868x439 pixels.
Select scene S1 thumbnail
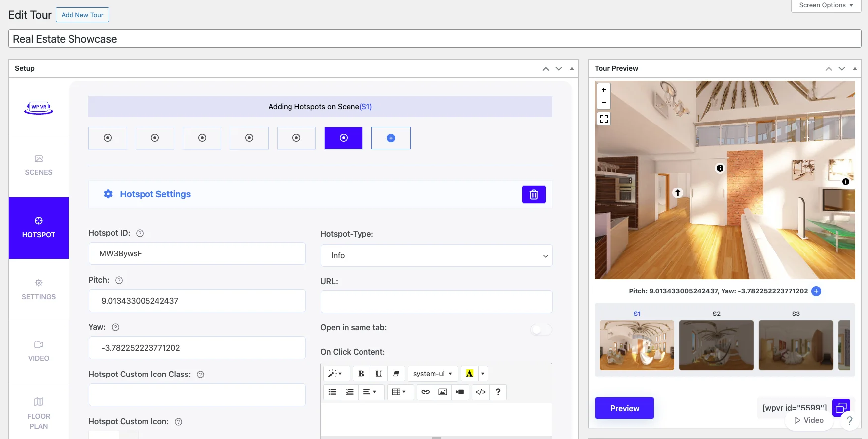(637, 345)
